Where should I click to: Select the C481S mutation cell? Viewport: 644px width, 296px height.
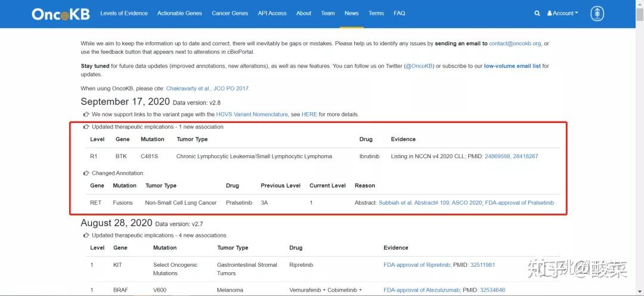150,156
